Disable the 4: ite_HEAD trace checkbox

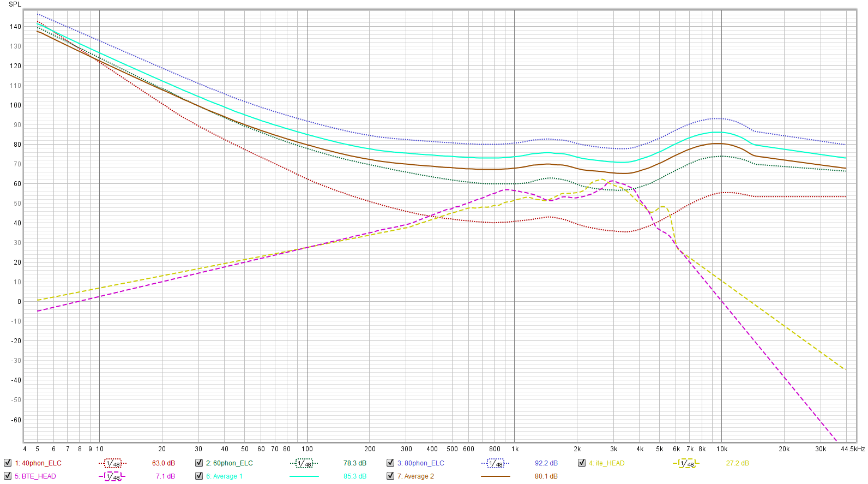582,463
